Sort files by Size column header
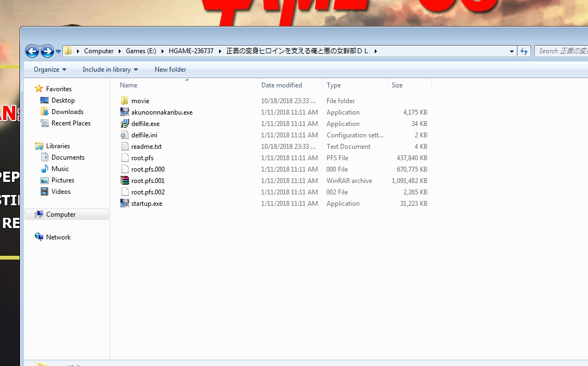Image resolution: width=588 pixels, height=366 pixels. tap(397, 85)
